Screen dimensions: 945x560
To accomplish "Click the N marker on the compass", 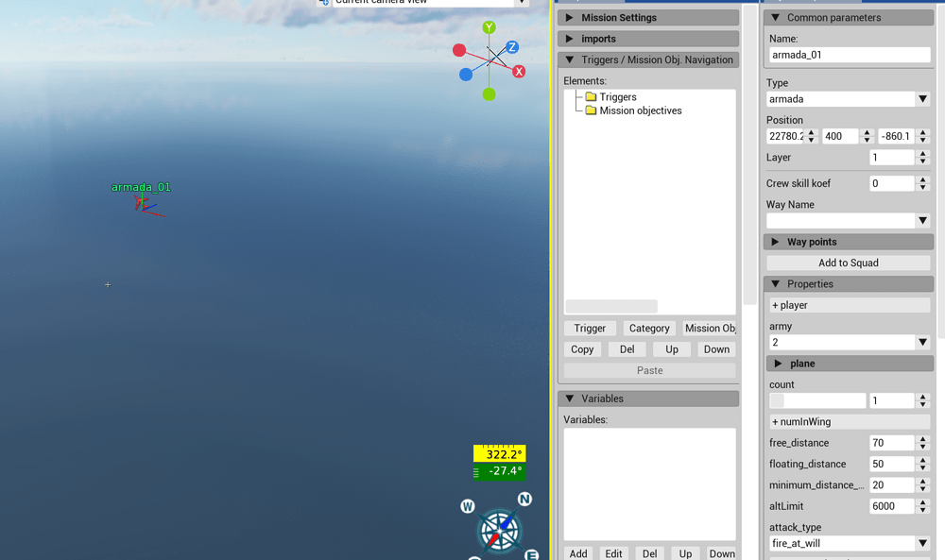I will tap(524, 499).
